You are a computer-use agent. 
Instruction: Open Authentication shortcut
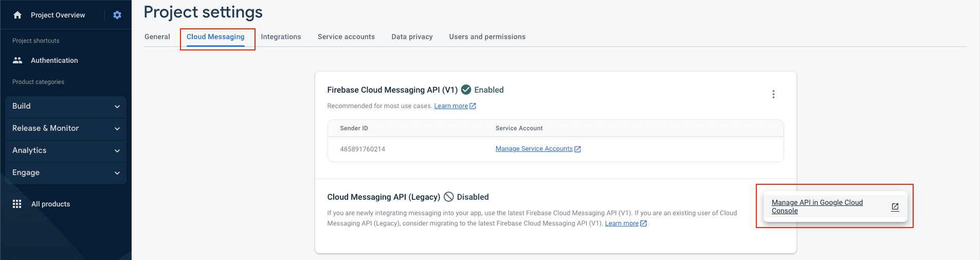tap(55, 60)
